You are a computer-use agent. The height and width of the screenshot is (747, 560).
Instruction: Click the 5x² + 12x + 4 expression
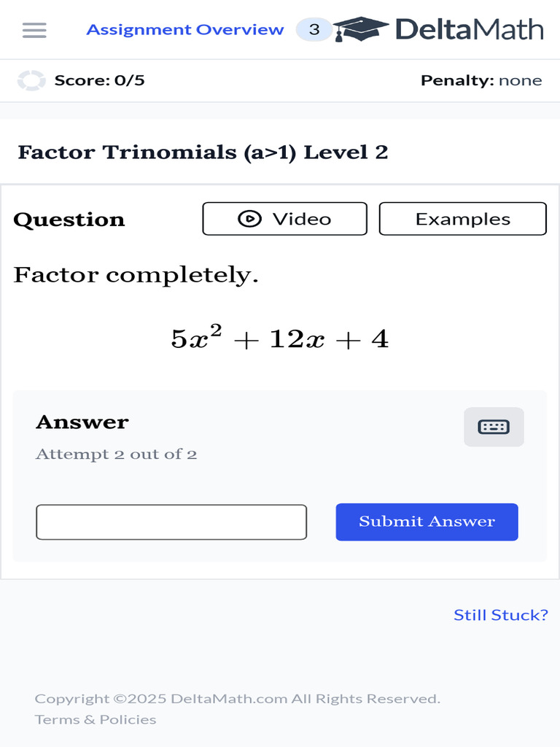[x=280, y=338]
